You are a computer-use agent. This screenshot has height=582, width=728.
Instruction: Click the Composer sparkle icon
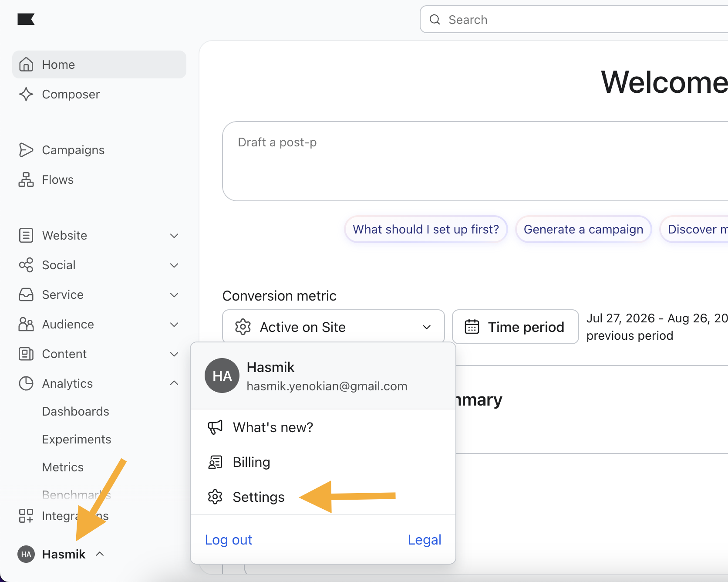26,94
